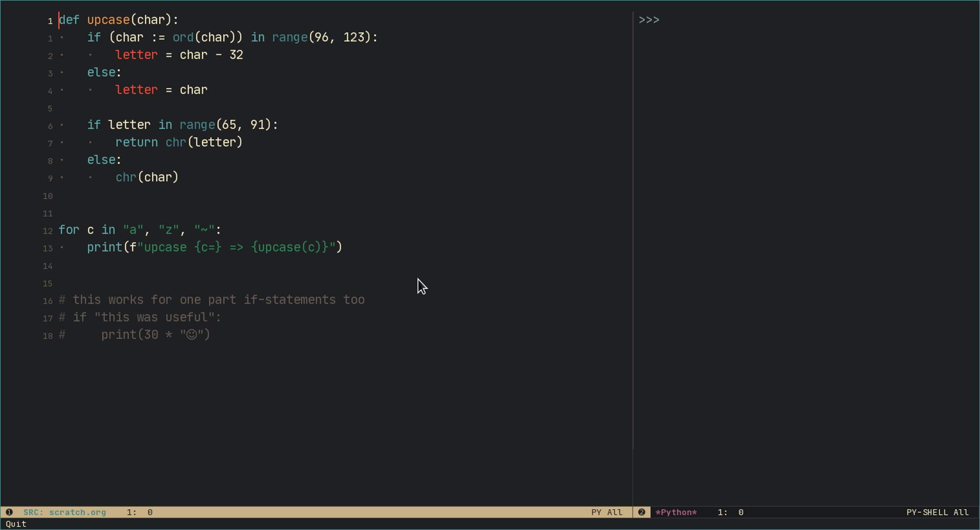Click '{upcase(c)}' inside the f-string

click(290, 247)
